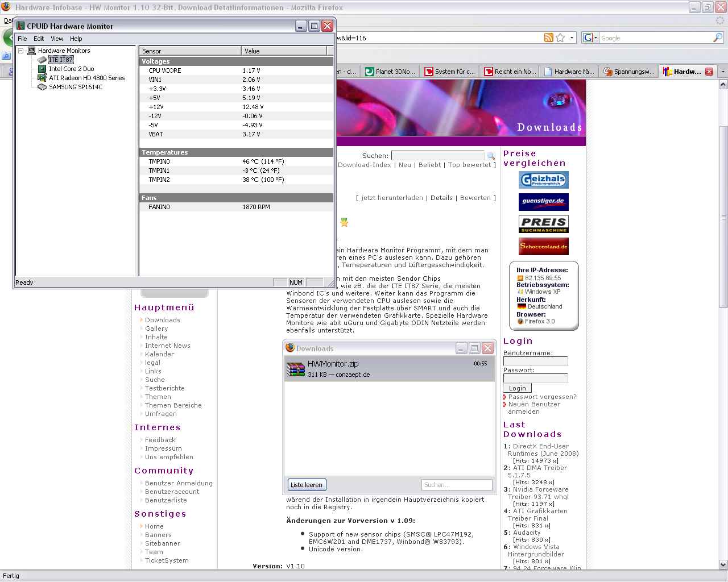Screen dimensions: 728x582
Task: Bookmark page with the star icon
Action: point(561,38)
